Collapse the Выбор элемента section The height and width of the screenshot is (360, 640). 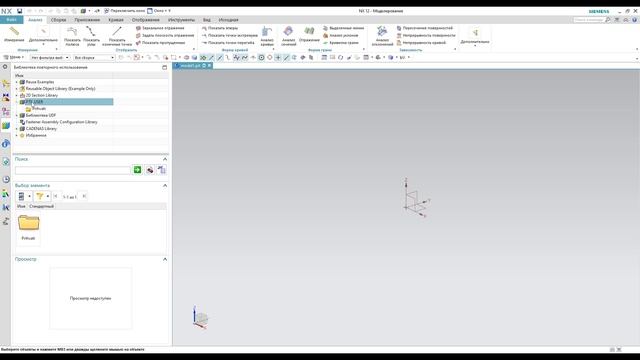165,186
